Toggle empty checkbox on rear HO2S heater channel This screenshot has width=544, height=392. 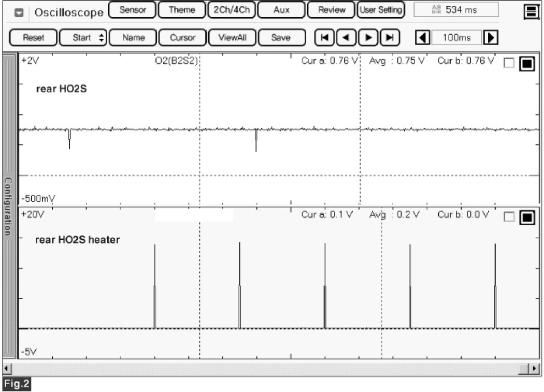tap(509, 217)
